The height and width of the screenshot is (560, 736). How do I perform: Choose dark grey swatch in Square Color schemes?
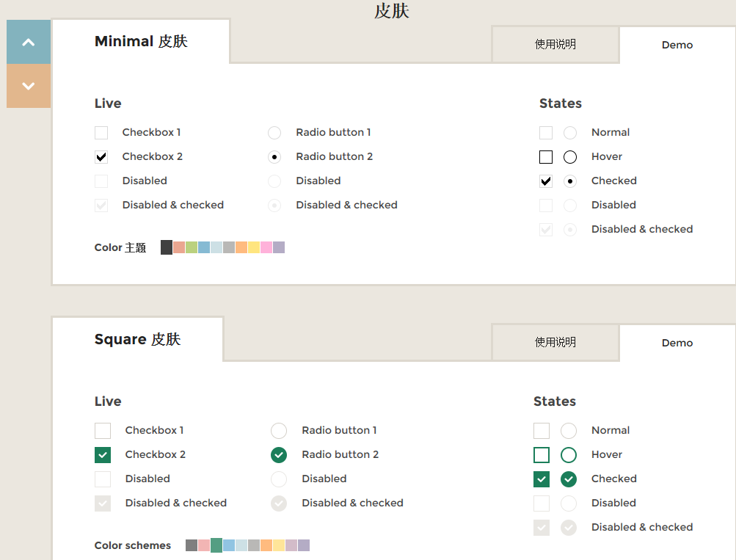[x=192, y=545]
